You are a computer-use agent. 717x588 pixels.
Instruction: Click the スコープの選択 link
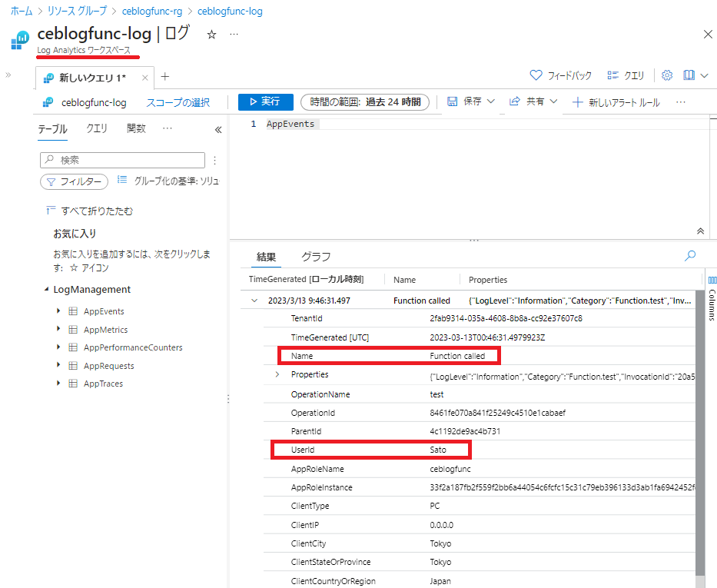[x=178, y=102]
